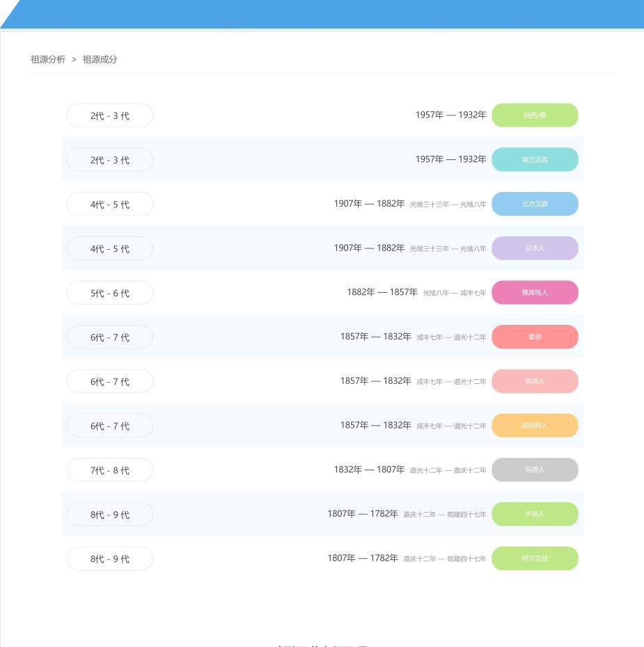The height and width of the screenshot is (647, 644).
Task: Choose the lavender 日本人 tag
Action: pos(535,248)
